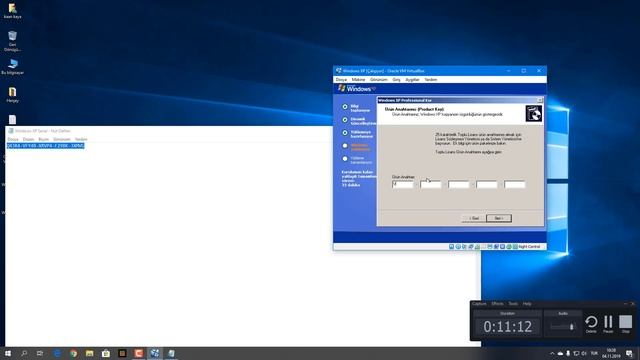Click the fourth product key field
640x360 pixels.
(x=487, y=184)
